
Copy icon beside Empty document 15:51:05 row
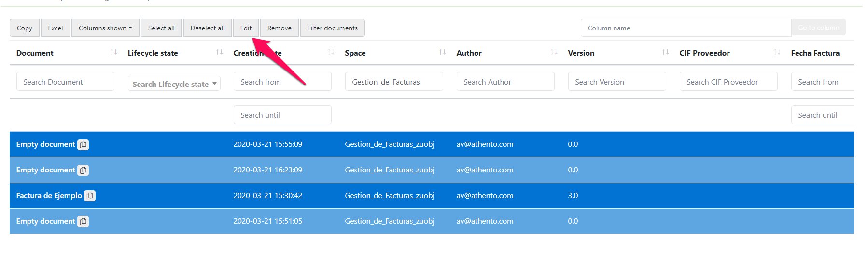[84, 221]
